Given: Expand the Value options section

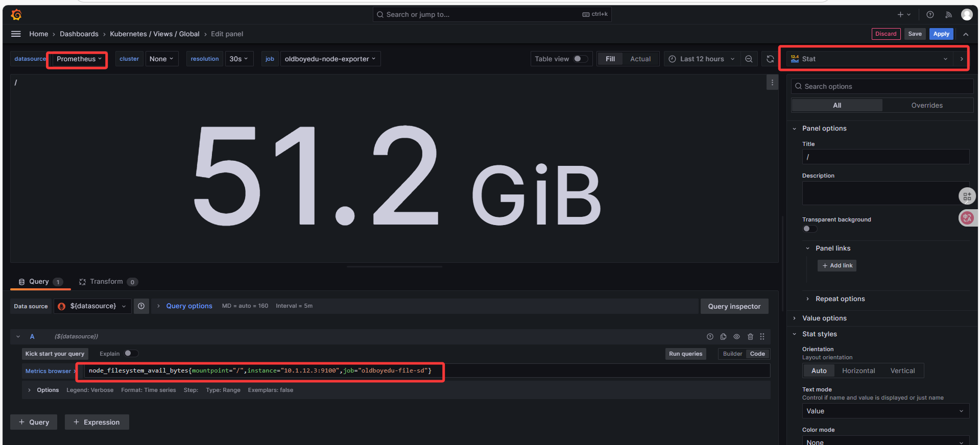Looking at the screenshot, I should (824, 318).
